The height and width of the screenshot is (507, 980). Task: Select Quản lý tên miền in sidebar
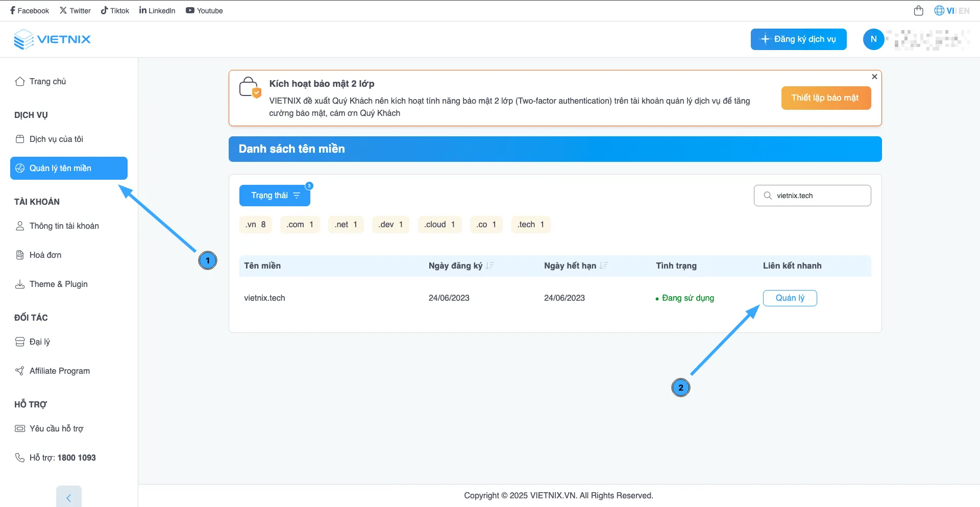pyautogui.click(x=68, y=168)
